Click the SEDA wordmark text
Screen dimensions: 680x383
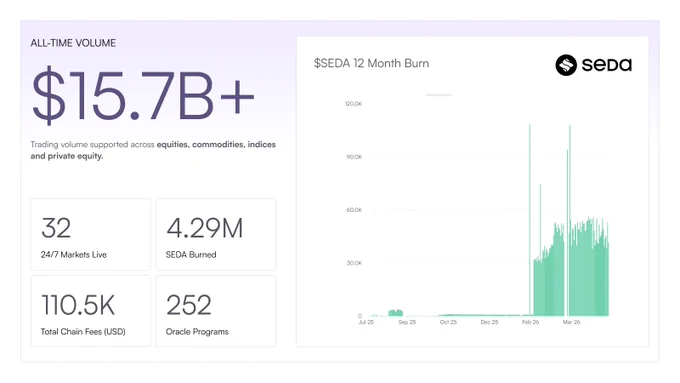tap(607, 65)
